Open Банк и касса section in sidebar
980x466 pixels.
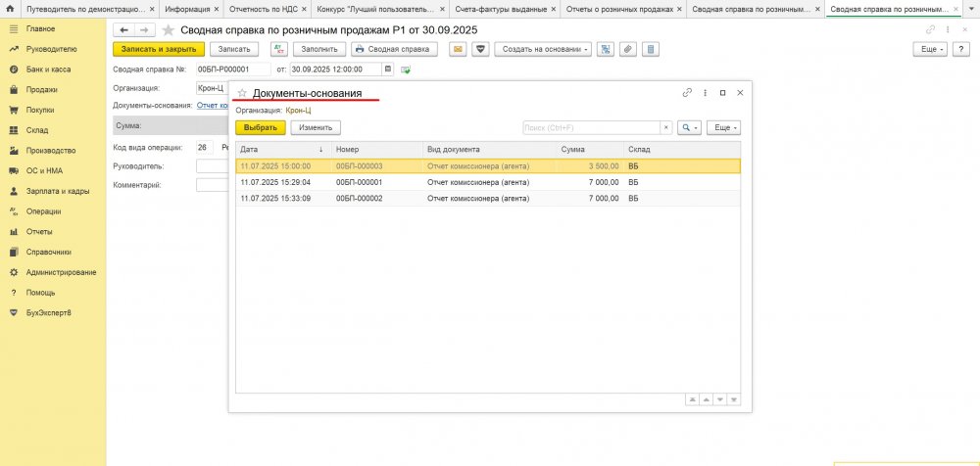click(x=47, y=70)
